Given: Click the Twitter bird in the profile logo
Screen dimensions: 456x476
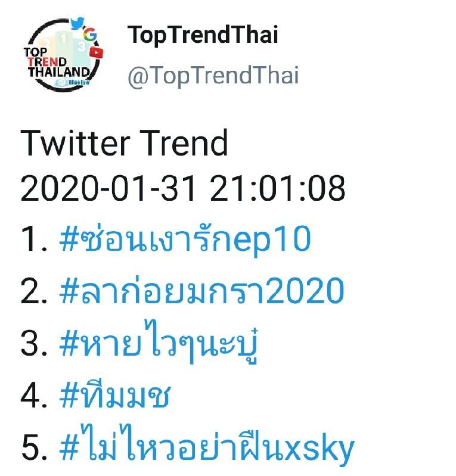Looking at the screenshot, I should (77, 24).
